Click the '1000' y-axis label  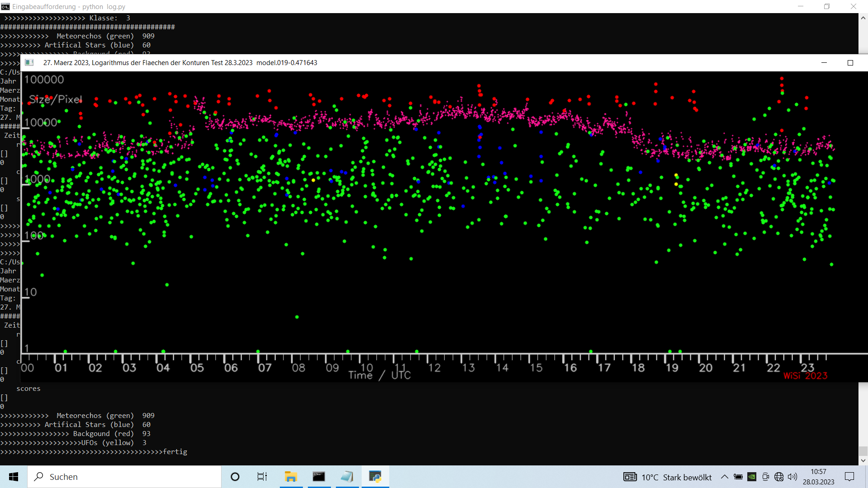pyautogui.click(x=38, y=179)
